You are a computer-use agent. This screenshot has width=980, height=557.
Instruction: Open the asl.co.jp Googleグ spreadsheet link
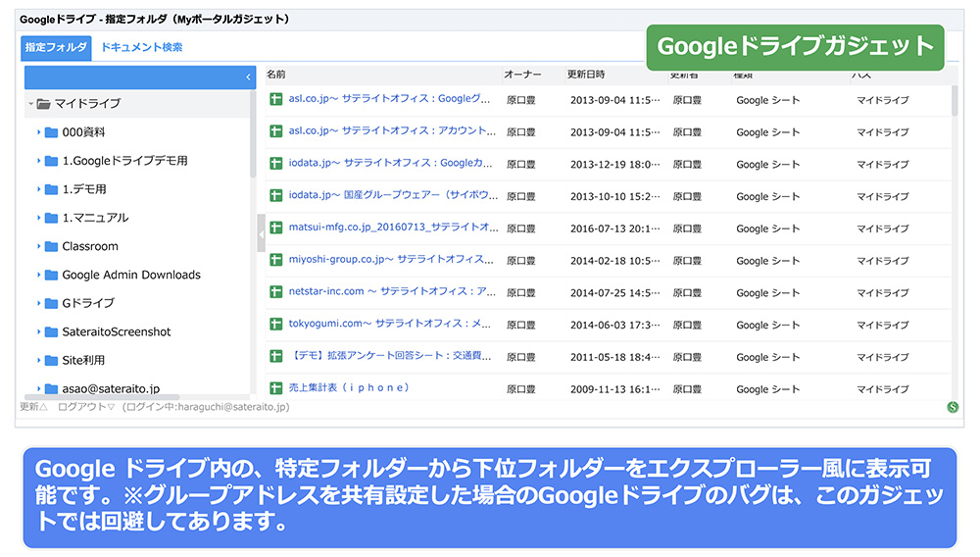coord(389,99)
